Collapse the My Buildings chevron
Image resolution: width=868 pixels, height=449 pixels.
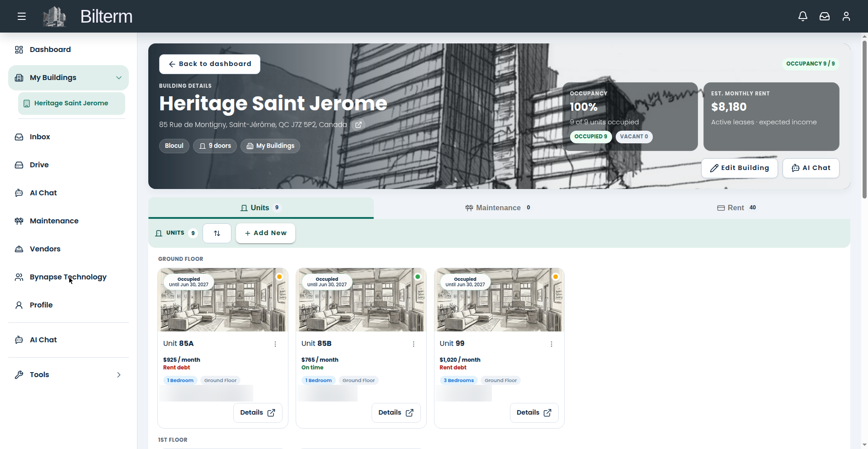tap(119, 78)
